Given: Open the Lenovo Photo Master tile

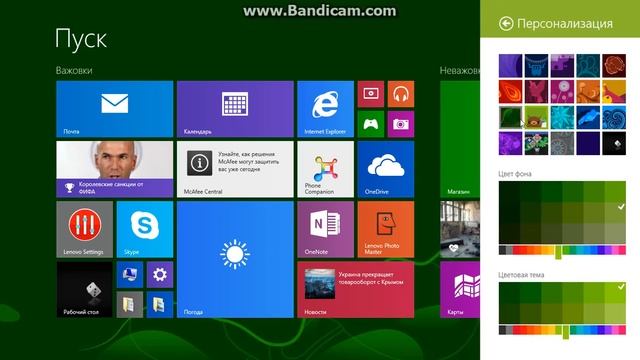Looking at the screenshot, I should click(386, 229).
